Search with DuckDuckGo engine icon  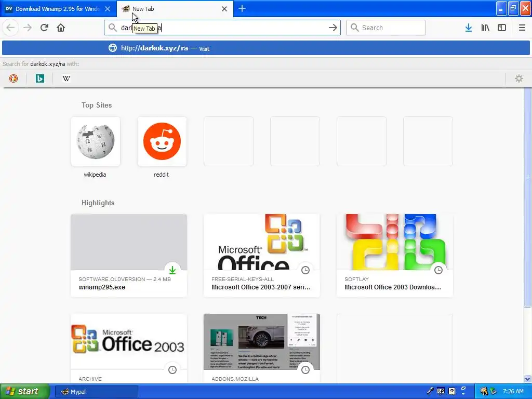point(13,79)
